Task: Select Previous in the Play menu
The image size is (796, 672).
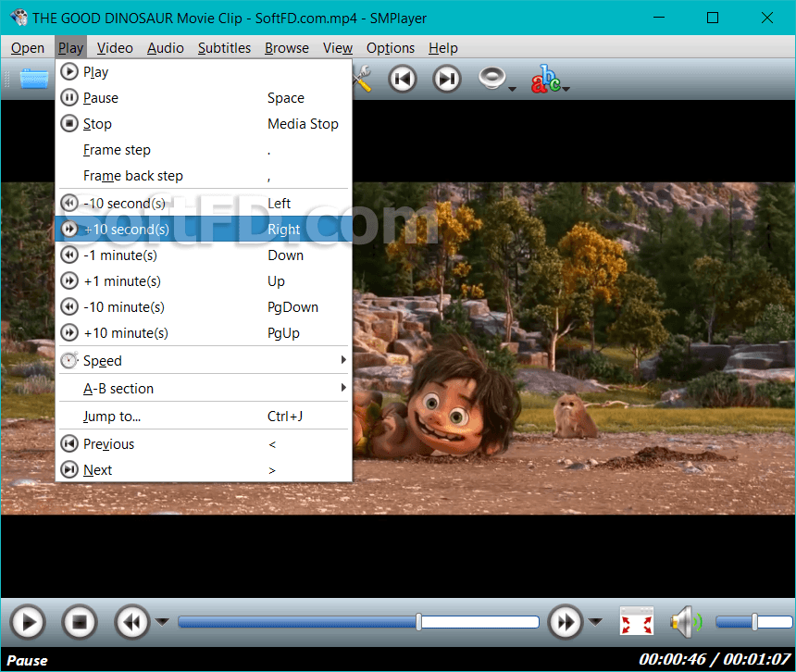Action: 204,443
